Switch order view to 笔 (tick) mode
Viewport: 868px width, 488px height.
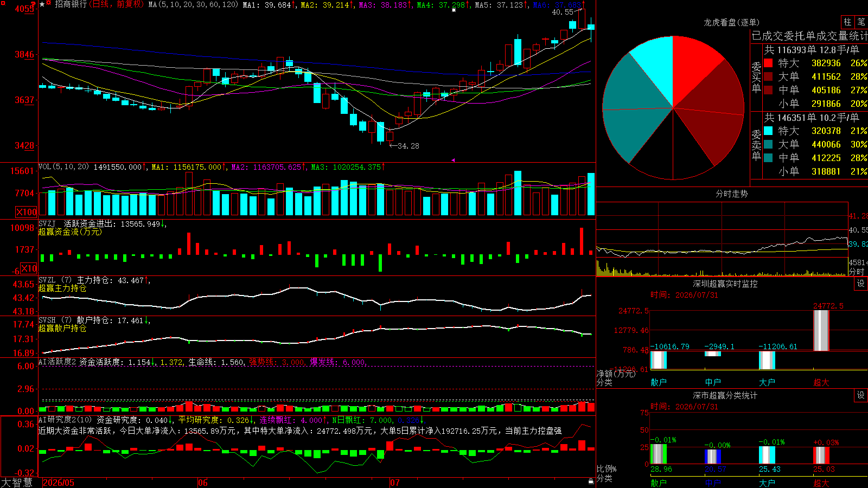pos(861,22)
